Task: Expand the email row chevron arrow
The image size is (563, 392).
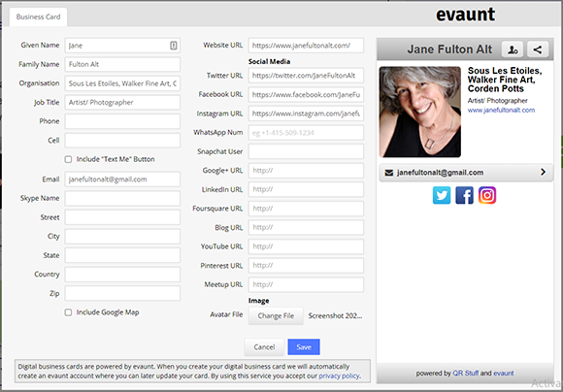Action: (x=543, y=173)
